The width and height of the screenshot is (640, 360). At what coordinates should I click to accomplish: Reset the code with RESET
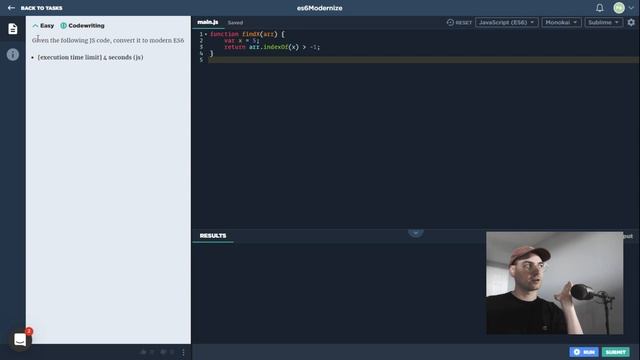pos(463,22)
